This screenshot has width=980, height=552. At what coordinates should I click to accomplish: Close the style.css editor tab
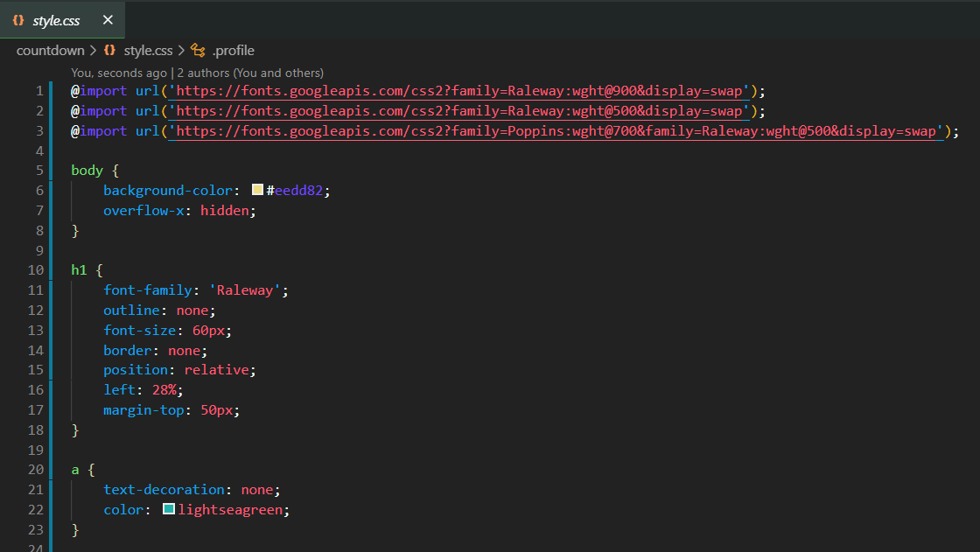click(x=108, y=20)
